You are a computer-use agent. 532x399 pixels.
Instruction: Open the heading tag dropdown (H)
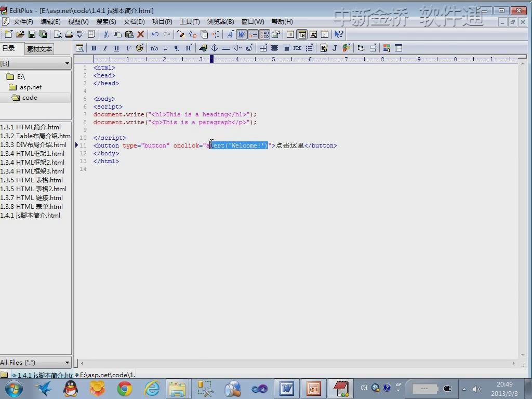189,48
